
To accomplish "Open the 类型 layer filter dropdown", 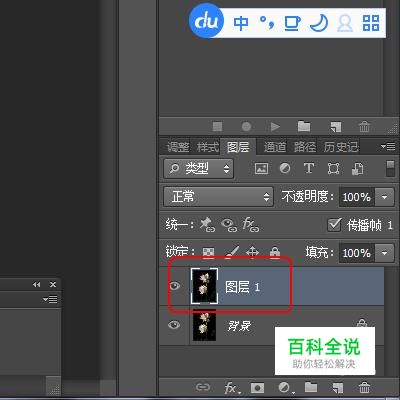I will coord(199,169).
